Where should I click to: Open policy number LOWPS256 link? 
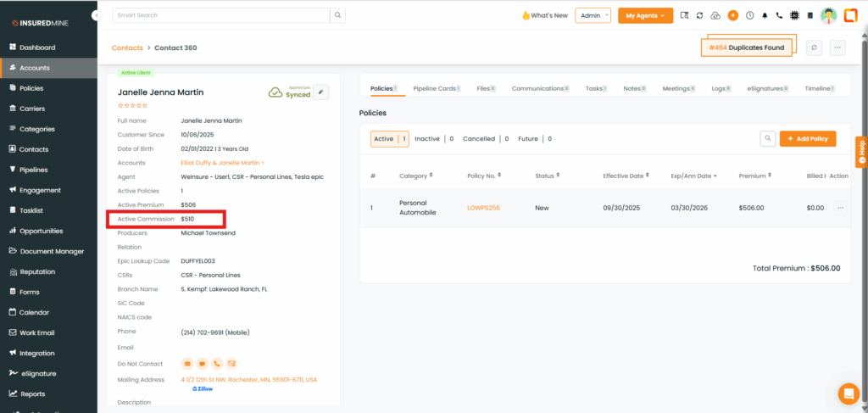483,208
